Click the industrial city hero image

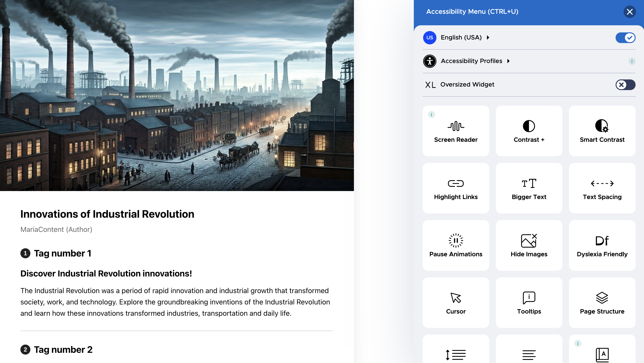[177, 95]
